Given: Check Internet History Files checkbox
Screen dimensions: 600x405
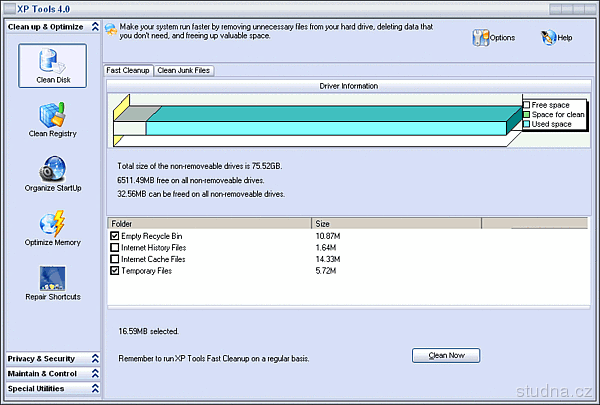Looking at the screenshot, I should pyautogui.click(x=114, y=247).
